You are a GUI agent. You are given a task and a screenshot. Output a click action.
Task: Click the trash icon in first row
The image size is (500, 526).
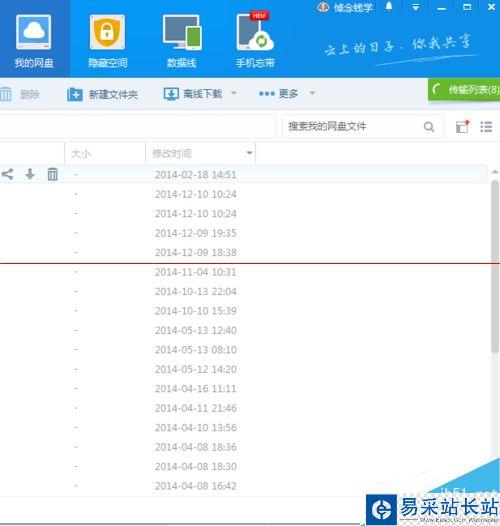[x=53, y=174]
